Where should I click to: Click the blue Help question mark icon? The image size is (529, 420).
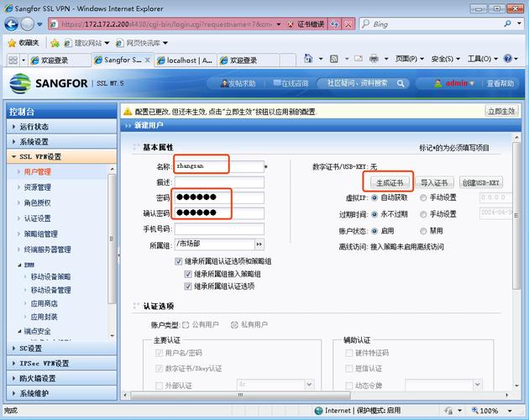point(507,59)
